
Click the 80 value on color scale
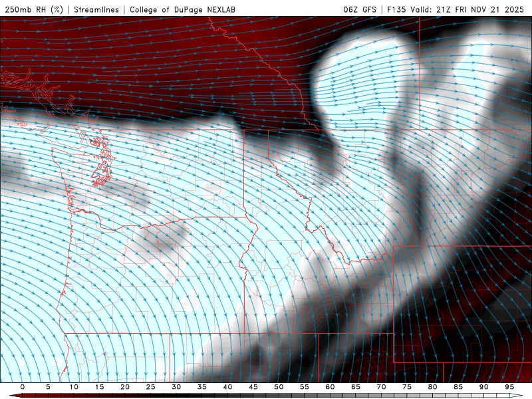[x=432, y=387]
